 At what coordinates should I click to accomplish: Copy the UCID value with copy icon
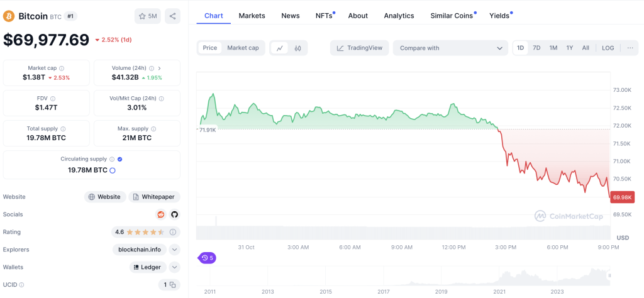click(173, 285)
